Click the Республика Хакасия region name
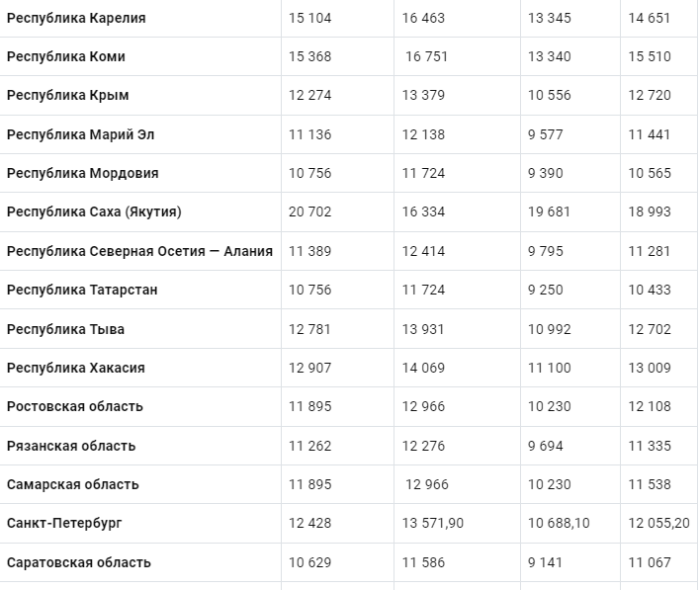Image resolution: width=700 pixels, height=590 pixels. 76,368
